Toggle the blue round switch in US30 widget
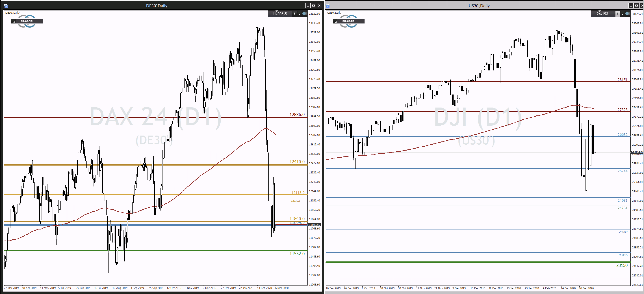The width and height of the screenshot is (644, 294). coord(627,14)
